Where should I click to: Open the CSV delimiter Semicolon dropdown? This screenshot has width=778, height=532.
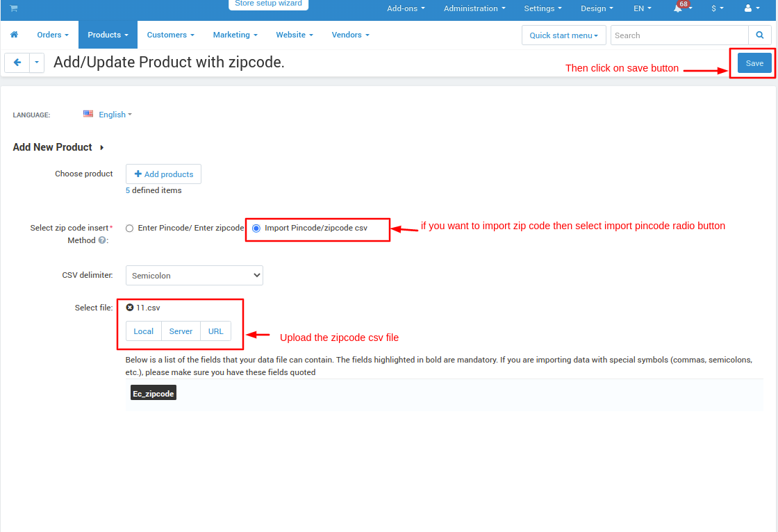click(x=194, y=276)
